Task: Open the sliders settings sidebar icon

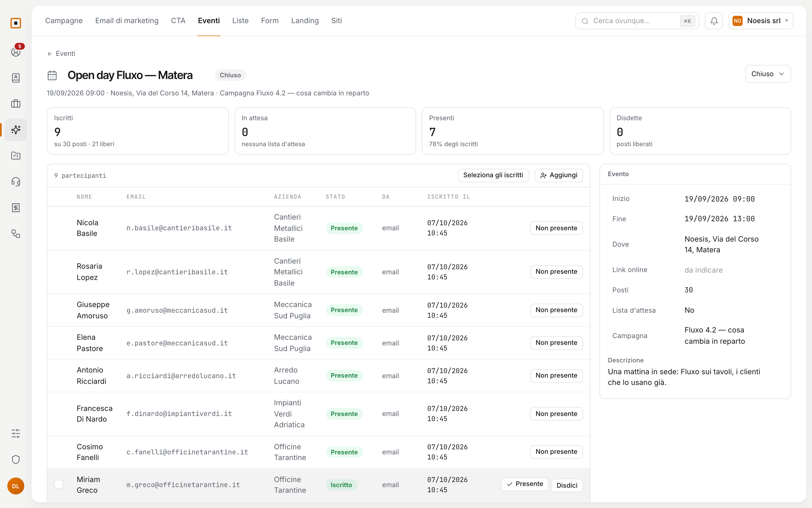Action: 16,433
